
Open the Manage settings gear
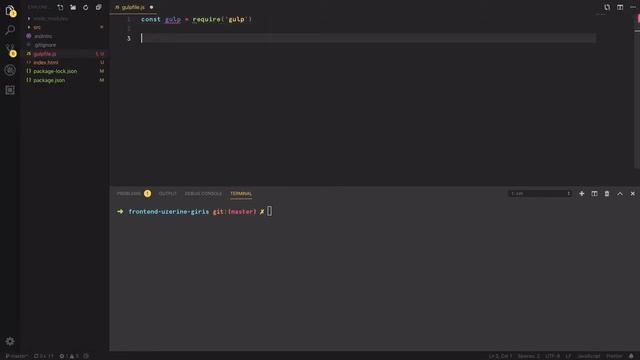pos(10,341)
